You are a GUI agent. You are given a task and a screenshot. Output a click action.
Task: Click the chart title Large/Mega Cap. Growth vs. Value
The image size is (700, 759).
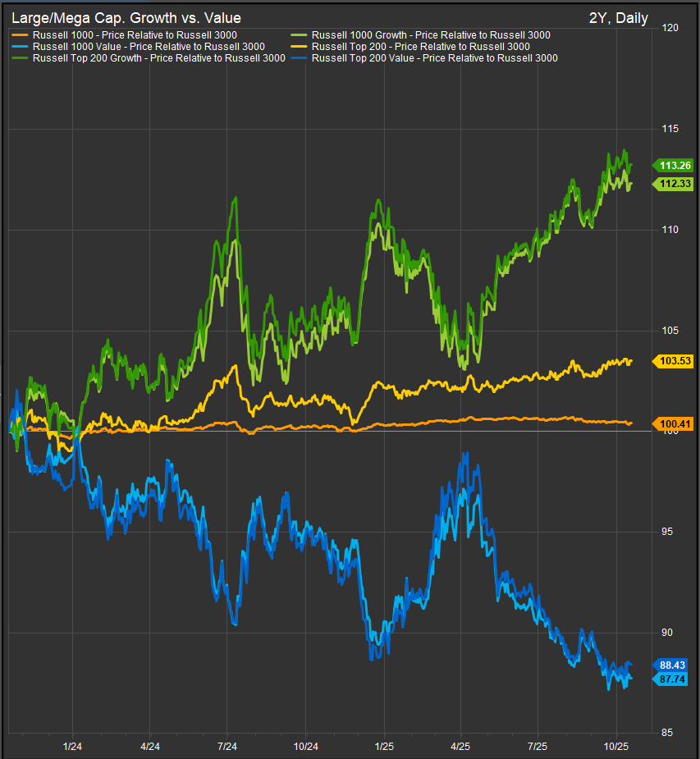click(x=126, y=18)
